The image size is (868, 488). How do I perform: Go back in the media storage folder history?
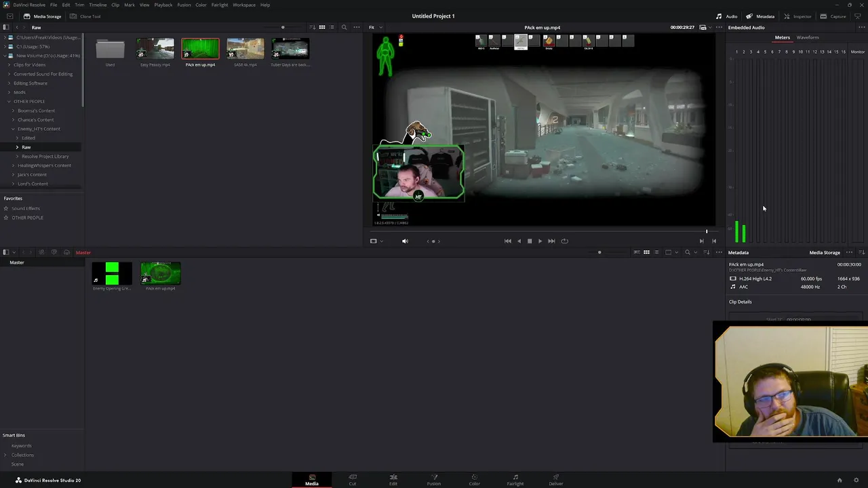pyautogui.click(x=17, y=27)
